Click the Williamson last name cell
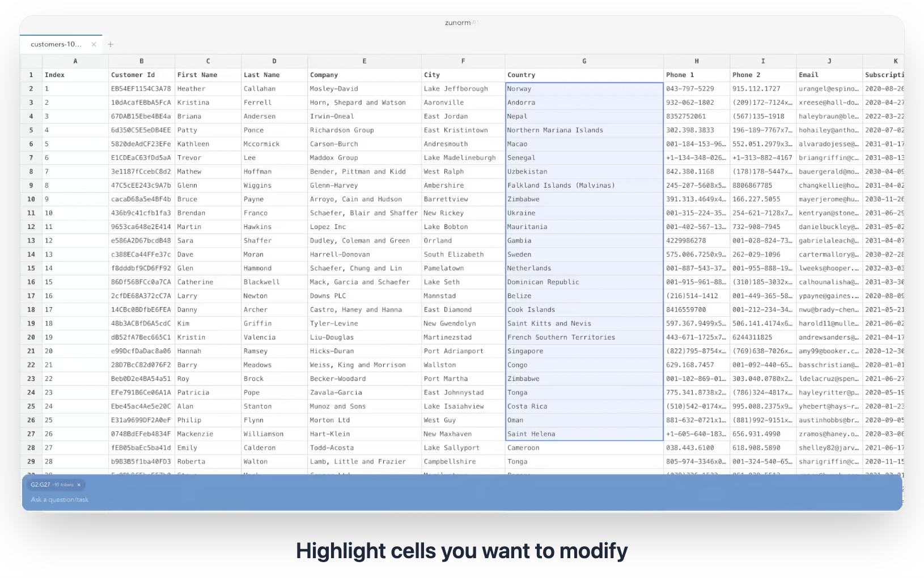The height and width of the screenshot is (578, 924). (x=274, y=434)
